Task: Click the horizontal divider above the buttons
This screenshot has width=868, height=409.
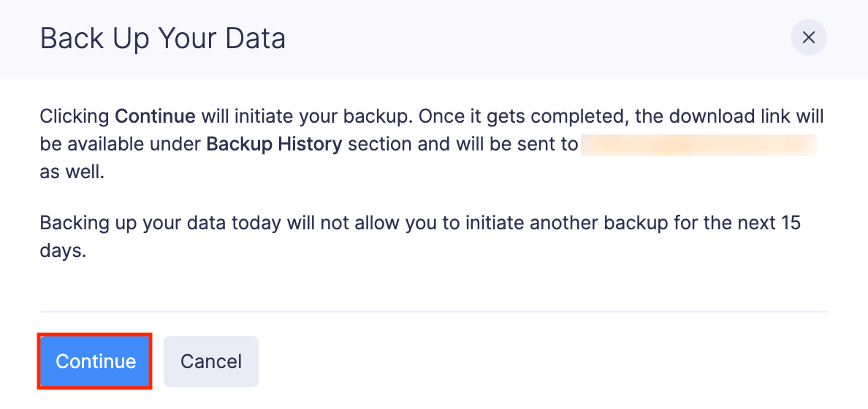Action: [x=433, y=312]
